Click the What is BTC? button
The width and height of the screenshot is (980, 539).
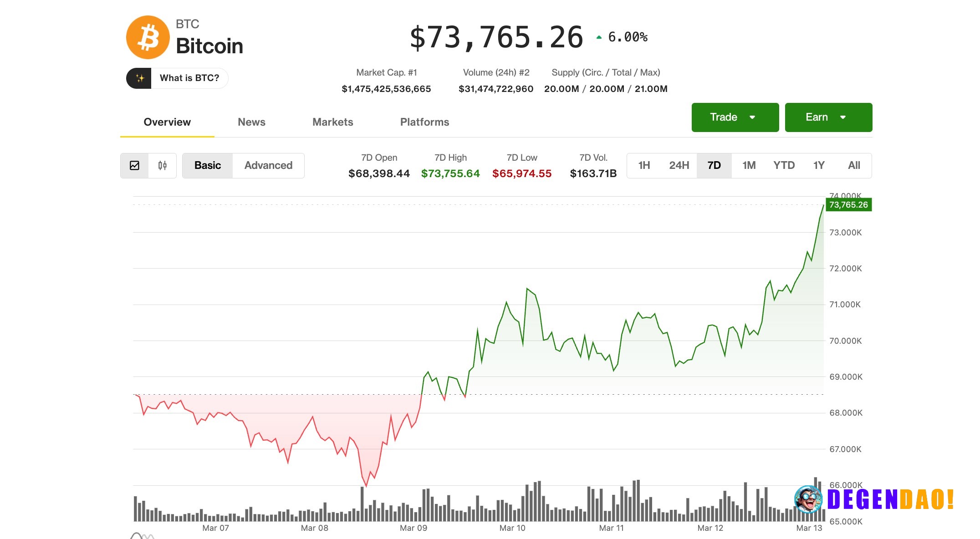pyautogui.click(x=189, y=78)
